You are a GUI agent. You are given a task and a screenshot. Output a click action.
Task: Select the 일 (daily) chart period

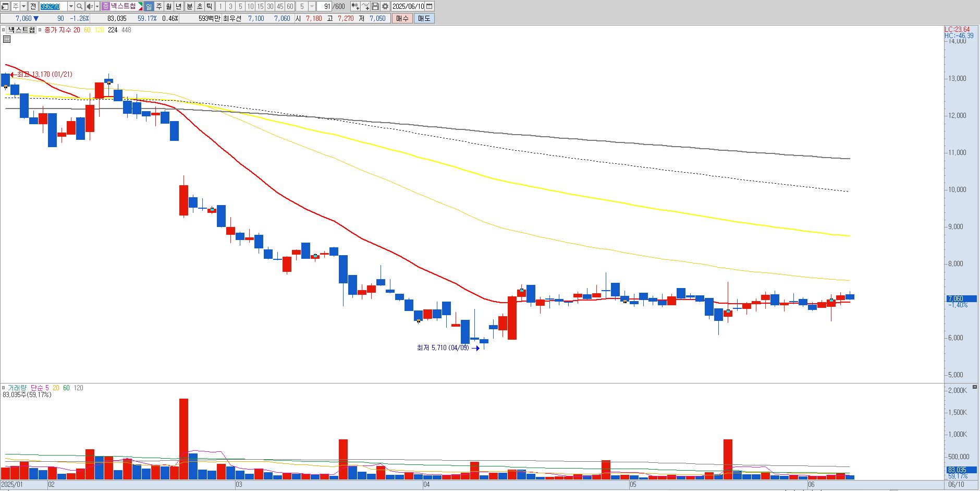[149, 6]
